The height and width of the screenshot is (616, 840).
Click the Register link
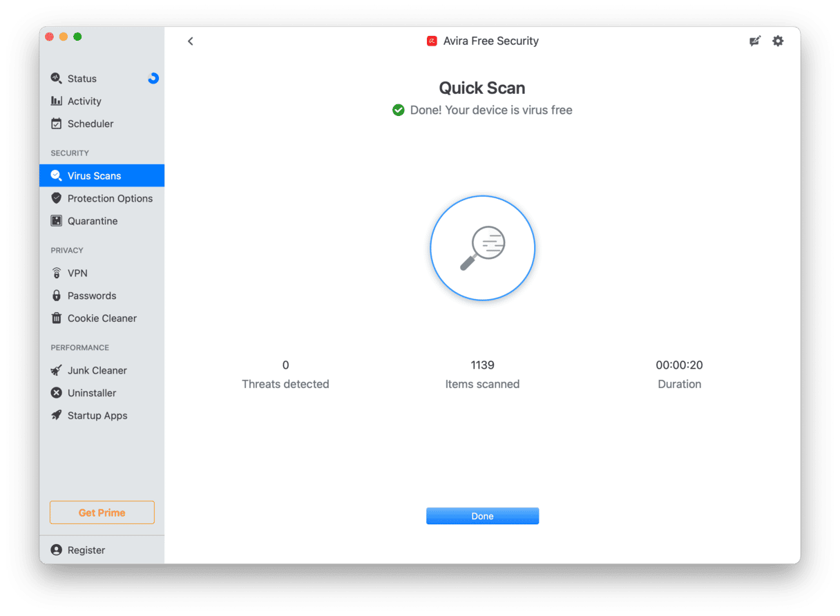[x=86, y=550]
